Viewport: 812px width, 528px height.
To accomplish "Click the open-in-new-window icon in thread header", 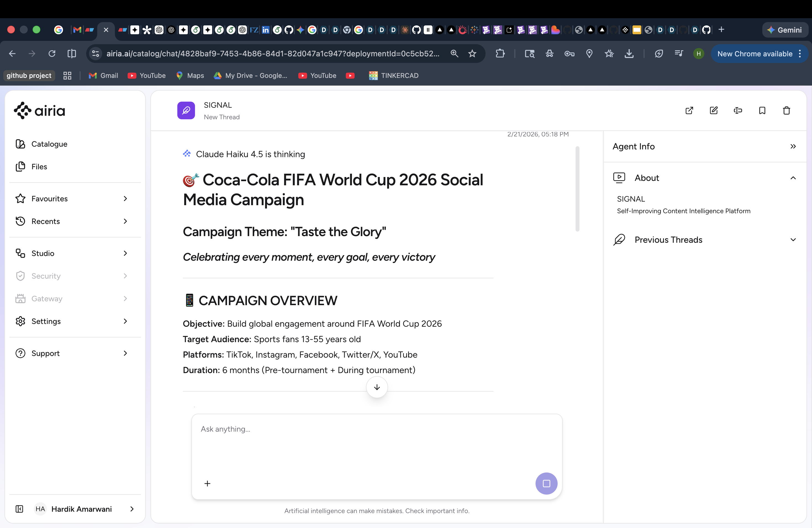I will coord(689,110).
